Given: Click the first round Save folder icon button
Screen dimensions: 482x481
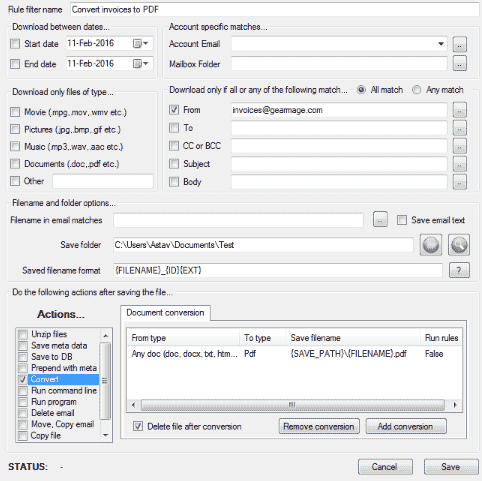Looking at the screenshot, I should point(431,245).
